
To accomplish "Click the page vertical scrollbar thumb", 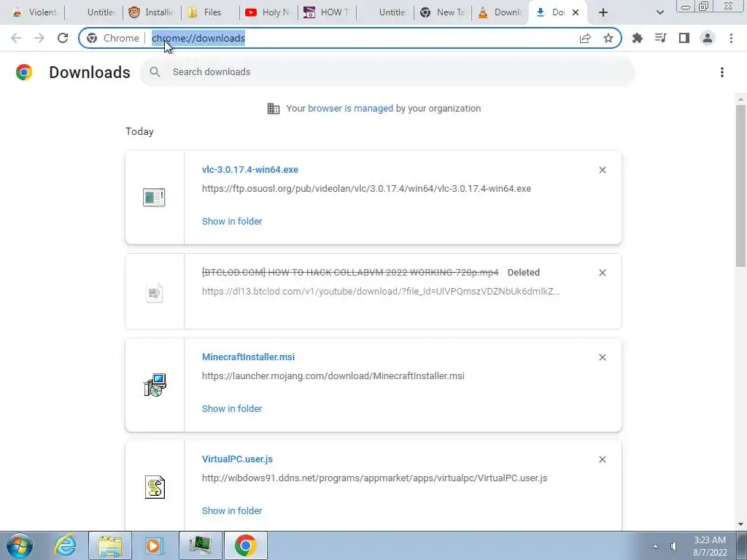I will [x=740, y=186].
